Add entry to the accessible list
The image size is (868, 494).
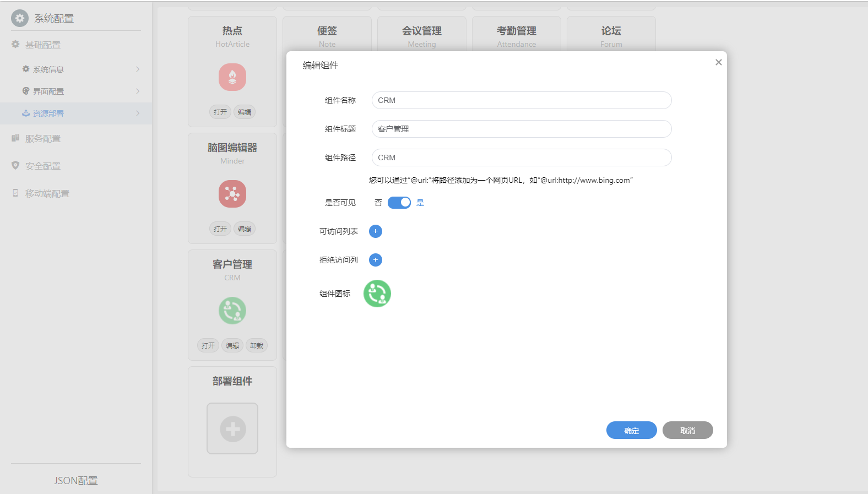[x=376, y=231]
